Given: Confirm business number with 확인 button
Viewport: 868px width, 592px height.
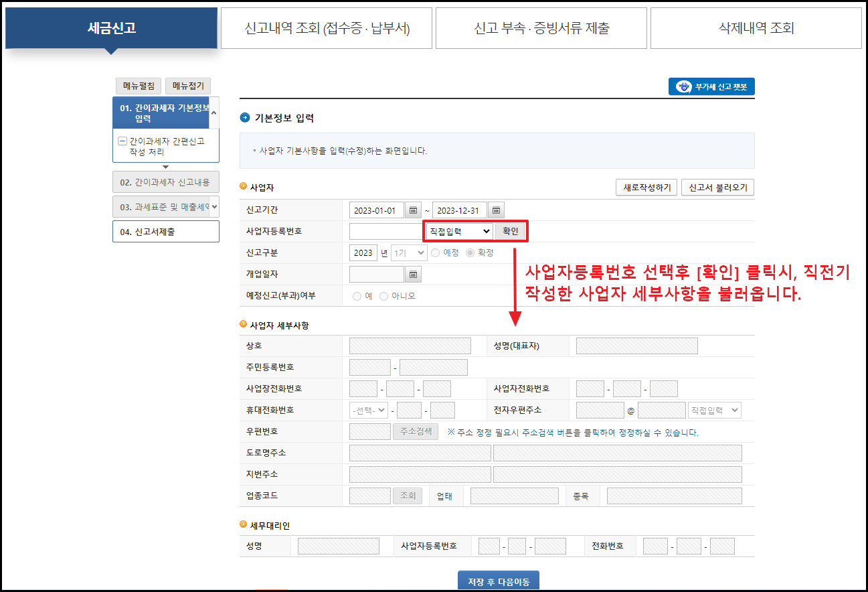Looking at the screenshot, I should pyautogui.click(x=511, y=232).
